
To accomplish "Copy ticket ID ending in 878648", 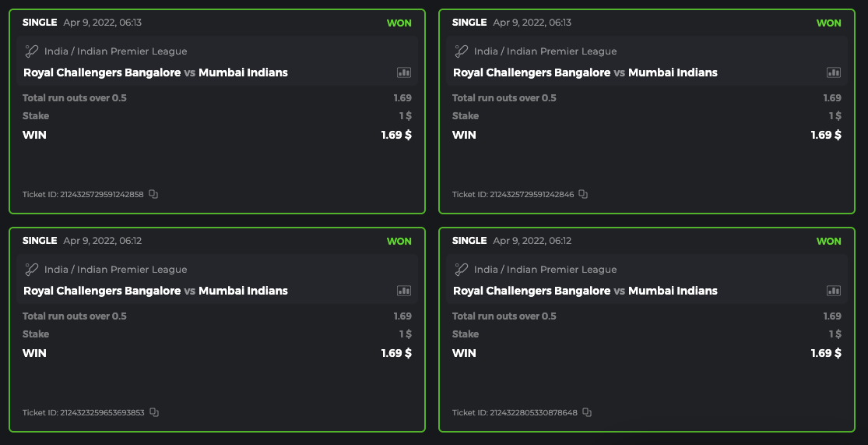I will pyautogui.click(x=587, y=412).
